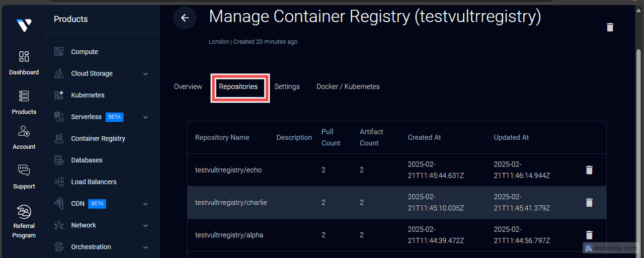Click the Compute icon in Products menu
This screenshot has height=258, width=644.
(59, 52)
